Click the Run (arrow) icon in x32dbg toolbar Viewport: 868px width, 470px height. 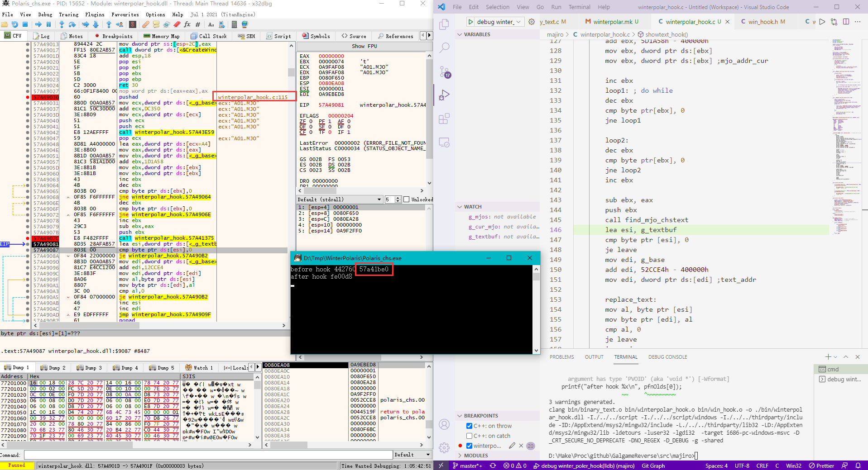click(38, 24)
